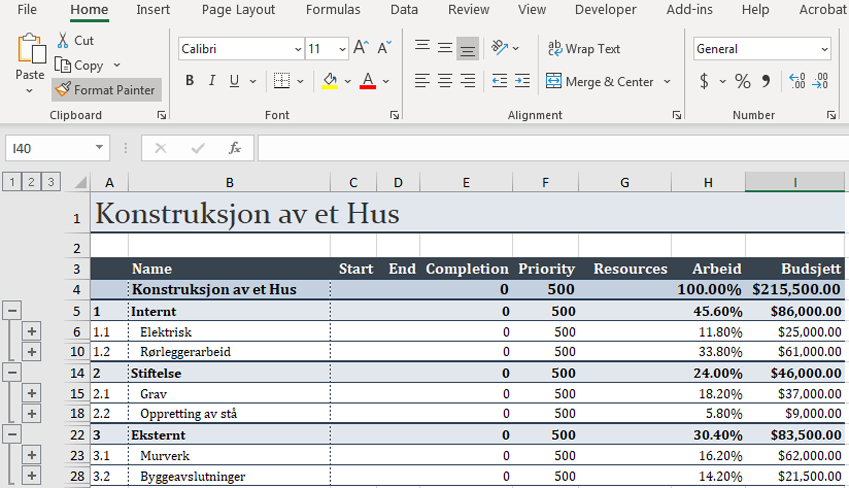
Task: Switch to the Data tab
Action: [x=404, y=9]
